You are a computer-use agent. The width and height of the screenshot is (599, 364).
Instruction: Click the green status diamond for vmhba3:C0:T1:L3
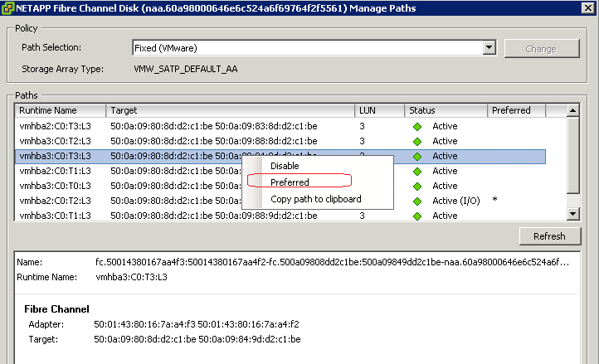click(x=417, y=216)
